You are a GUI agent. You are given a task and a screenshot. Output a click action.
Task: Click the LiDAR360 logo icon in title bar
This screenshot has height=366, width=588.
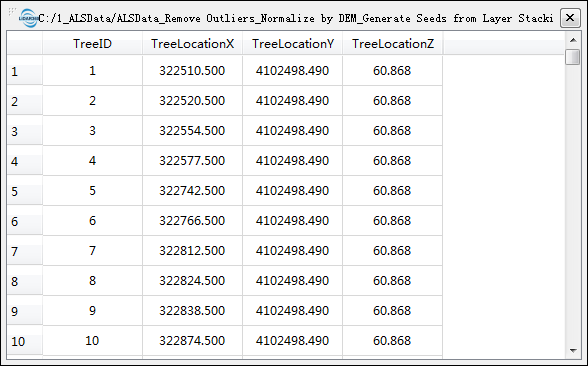click(x=29, y=18)
